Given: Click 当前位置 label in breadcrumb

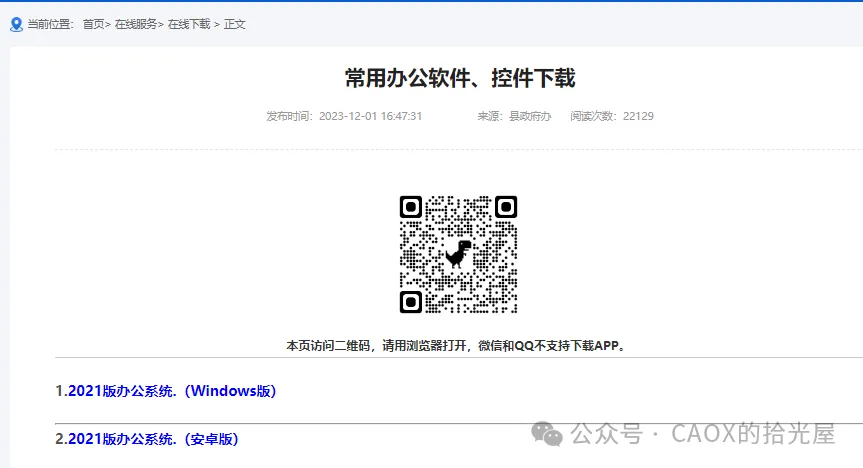Looking at the screenshot, I should point(51,24).
